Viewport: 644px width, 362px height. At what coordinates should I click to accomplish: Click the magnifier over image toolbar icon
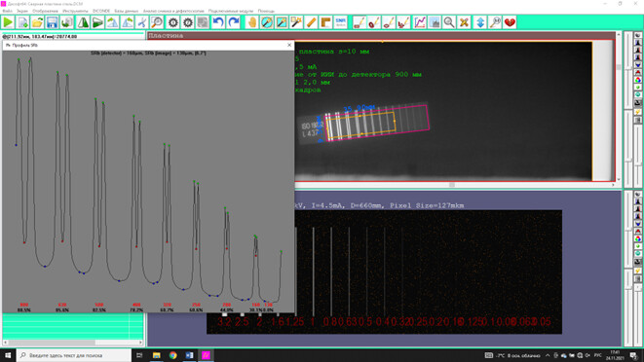(157, 22)
